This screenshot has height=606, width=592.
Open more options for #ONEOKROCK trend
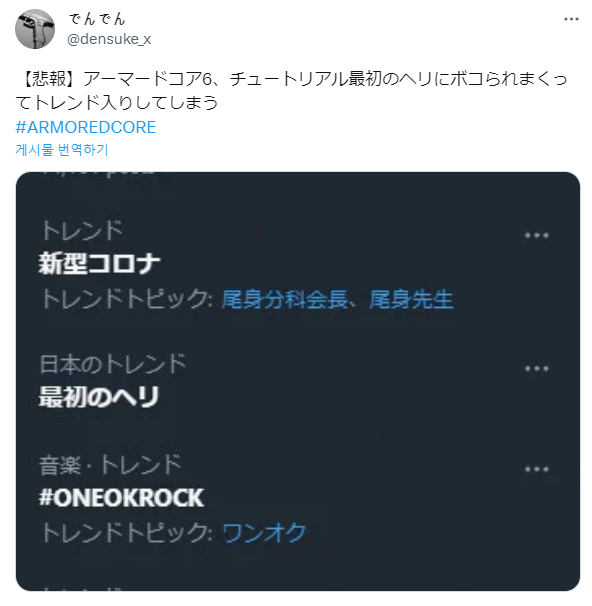coord(536,470)
